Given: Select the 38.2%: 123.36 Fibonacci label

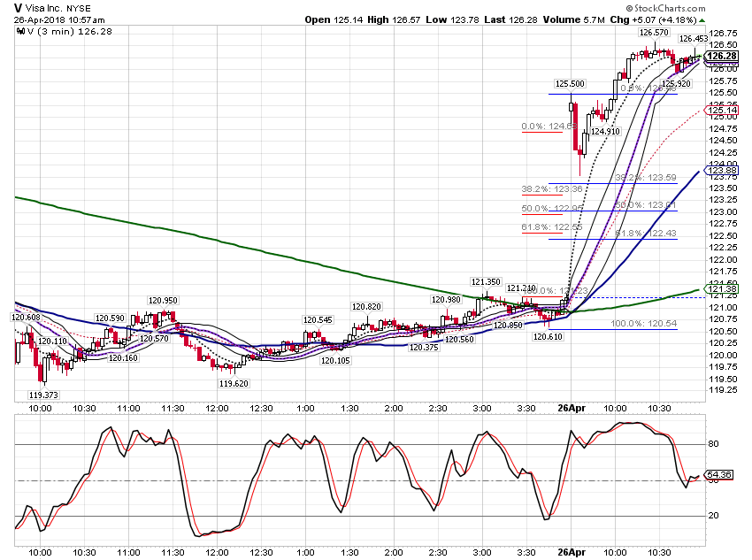Looking at the screenshot, I should click(x=552, y=189).
